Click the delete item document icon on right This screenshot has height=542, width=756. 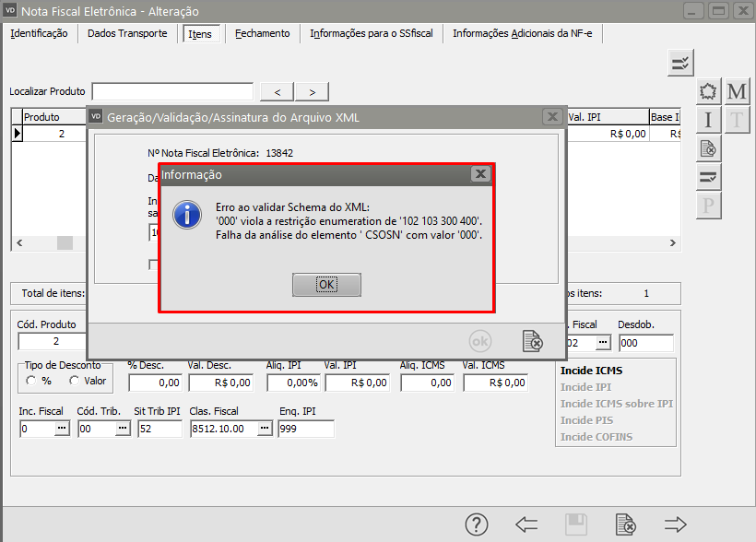click(x=708, y=147)
